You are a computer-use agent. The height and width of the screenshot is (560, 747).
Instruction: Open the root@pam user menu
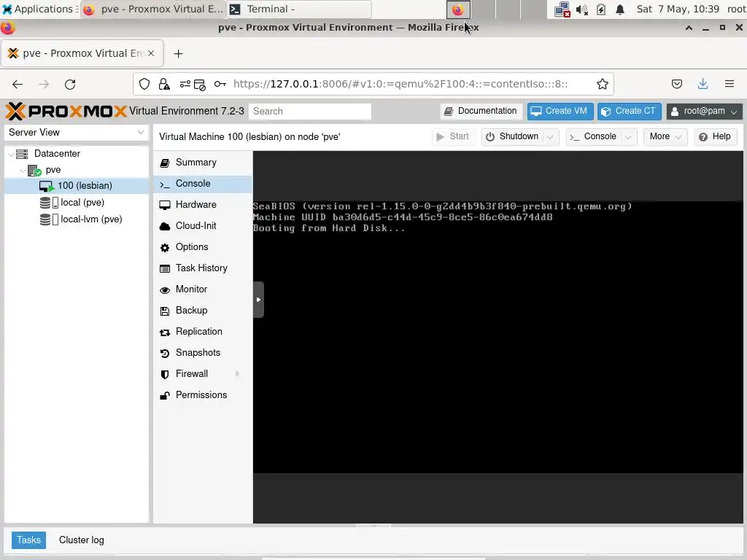704,112
